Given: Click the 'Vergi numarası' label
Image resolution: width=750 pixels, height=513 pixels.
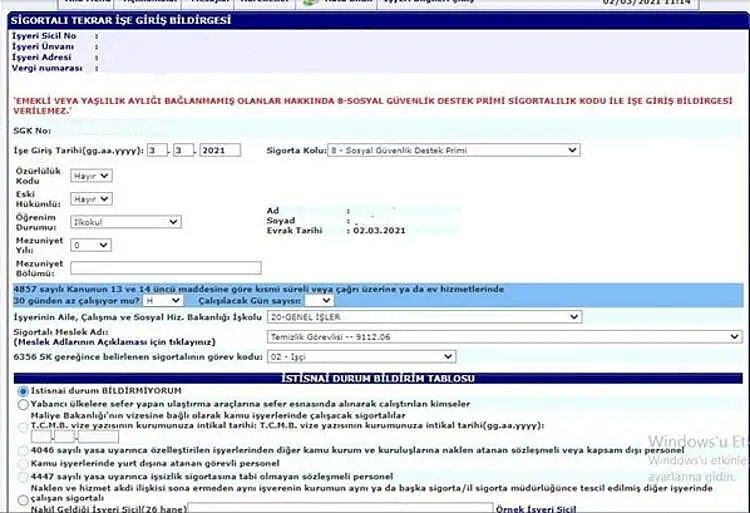Looking at the screenshot, I should [x=47, y=68].
